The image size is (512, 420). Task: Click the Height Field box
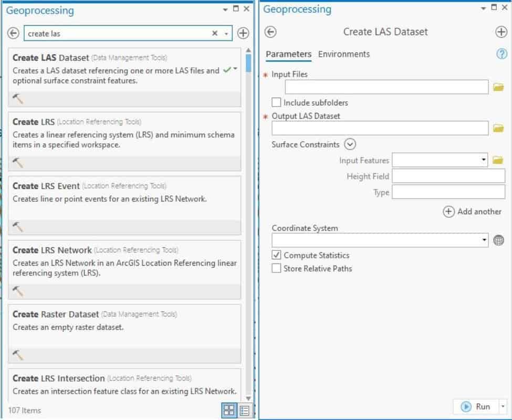(448, 176)
